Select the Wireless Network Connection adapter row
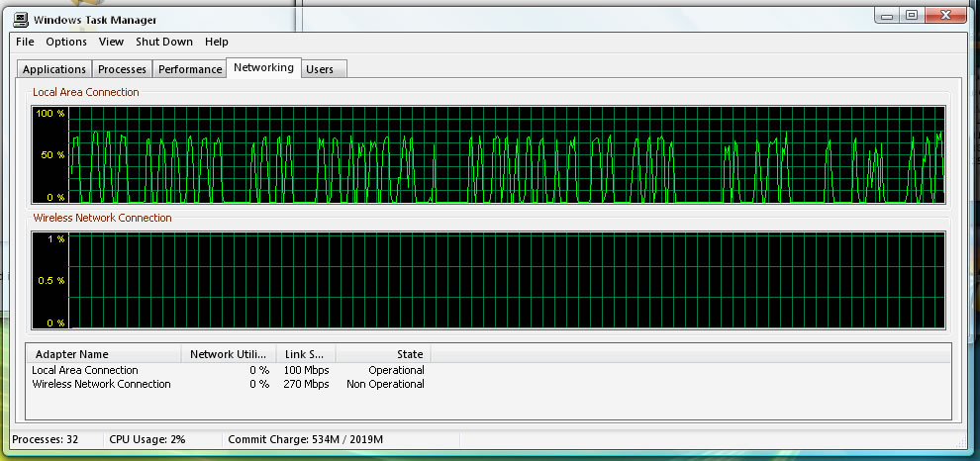This screenshot has width=980, height=461. pos(228,384)
